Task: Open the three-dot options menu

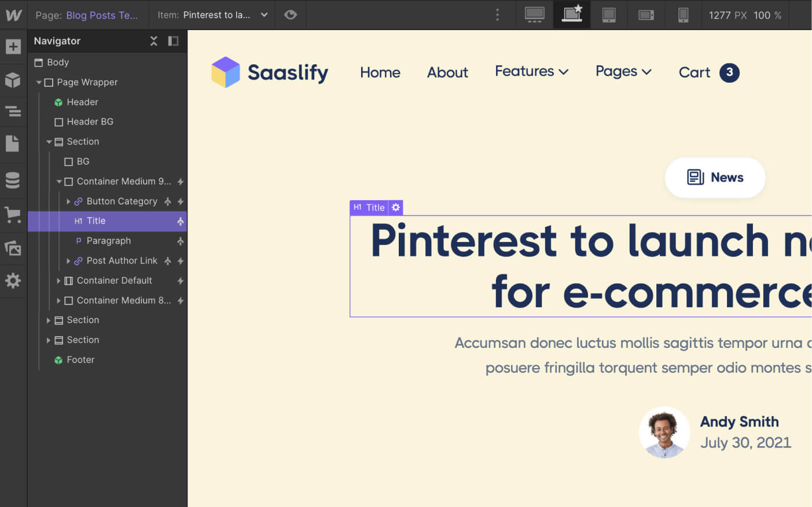Action: [x=497, y=15]
